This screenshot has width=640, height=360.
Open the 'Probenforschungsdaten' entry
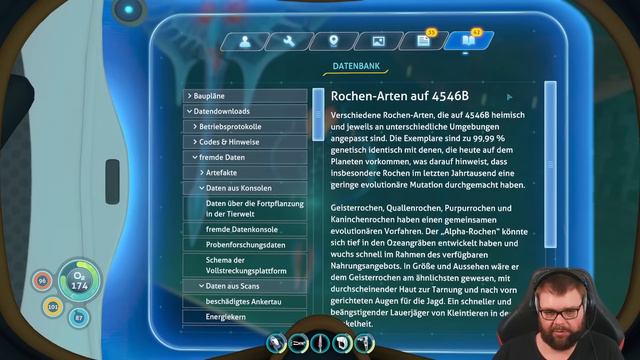pyautogui.click(x=245, y=245)
